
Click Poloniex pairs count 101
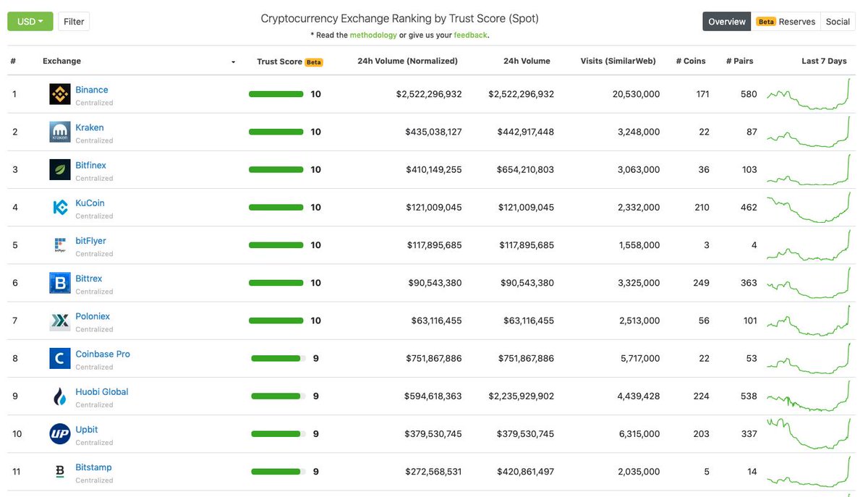pyautogui.click(x=750, y=320)
